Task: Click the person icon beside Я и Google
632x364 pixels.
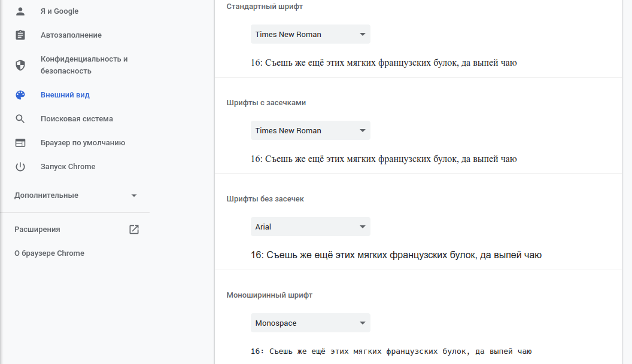Action: 20,11
